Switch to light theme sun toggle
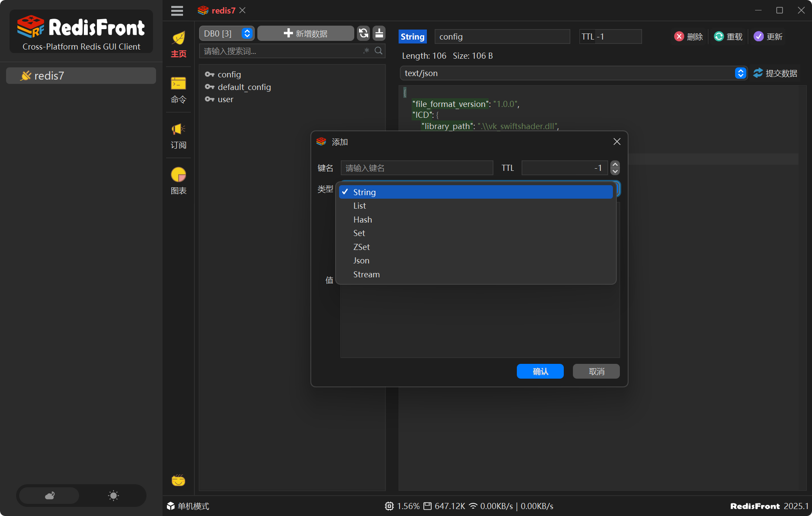Viewport: 812px width, 516px height. 113,496
